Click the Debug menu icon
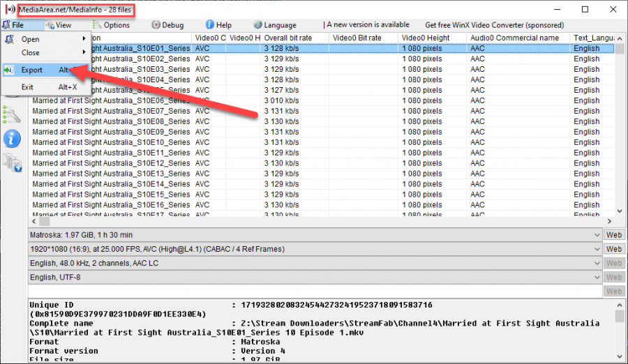Screen dimensions: 628x364 (155, 25)
